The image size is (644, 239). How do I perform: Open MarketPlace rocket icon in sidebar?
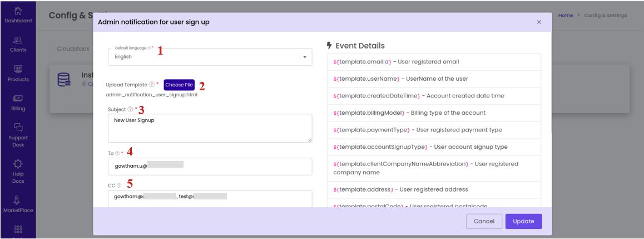point(18,201)
